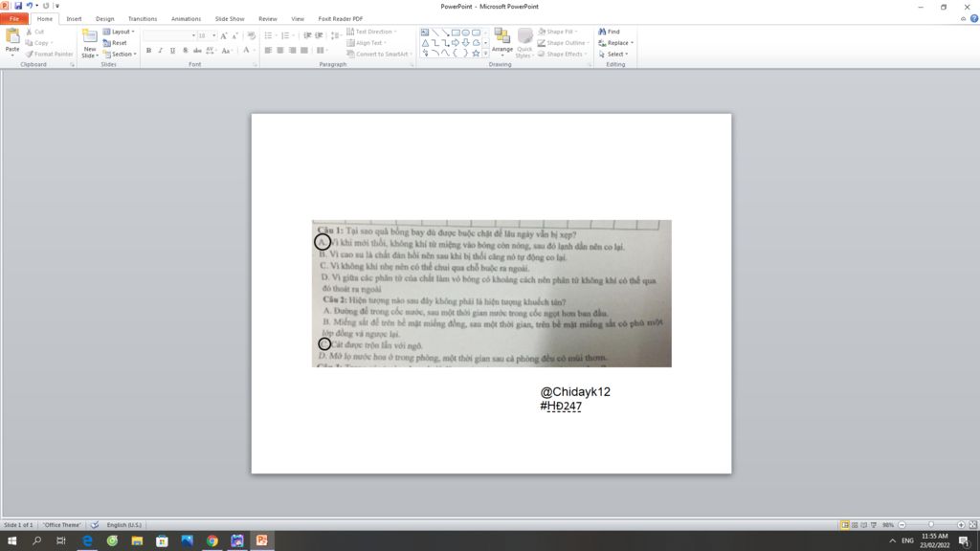Click the Find button

pyautogui.click(x=609, y=32)
